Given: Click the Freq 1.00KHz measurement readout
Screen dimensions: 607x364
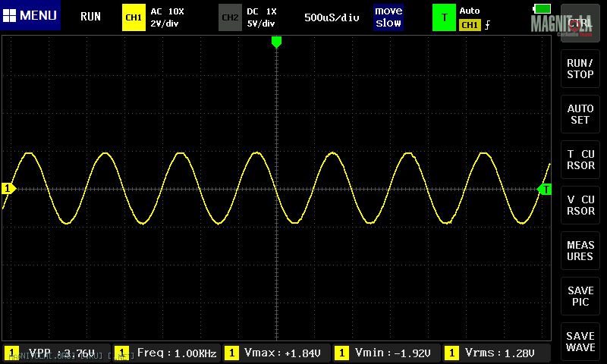Looking at the screenshot, I should pyautogui.click(x=168, y=353).
